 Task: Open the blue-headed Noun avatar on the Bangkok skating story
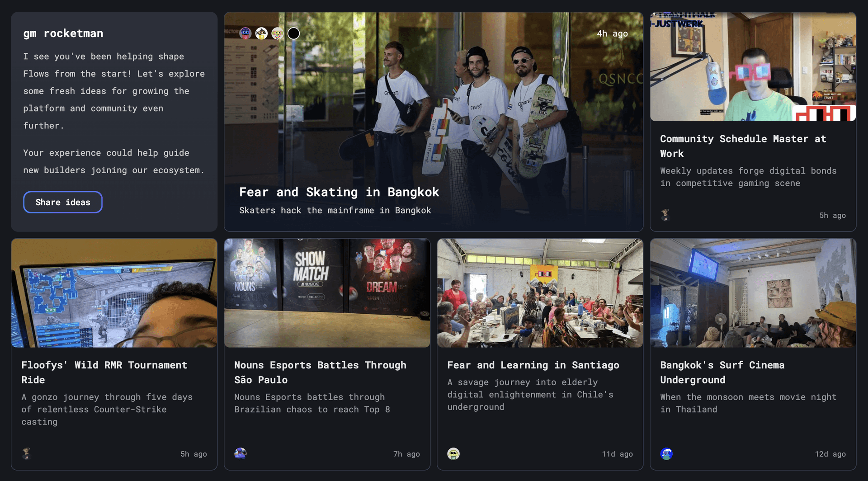tap(245, 33)
